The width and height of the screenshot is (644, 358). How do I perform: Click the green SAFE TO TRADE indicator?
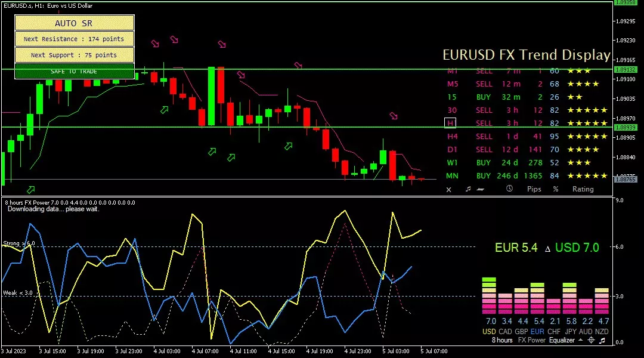pos(75,71)
